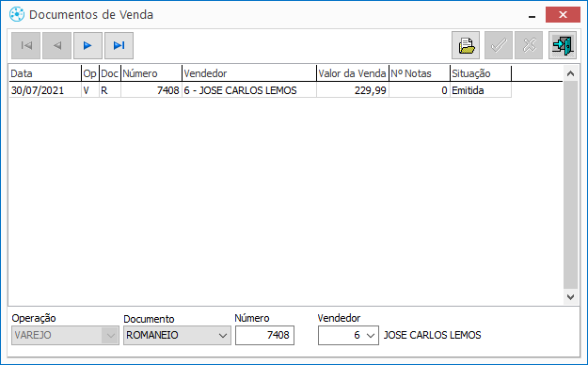Select the Emitida status cell

coord(481,90)
